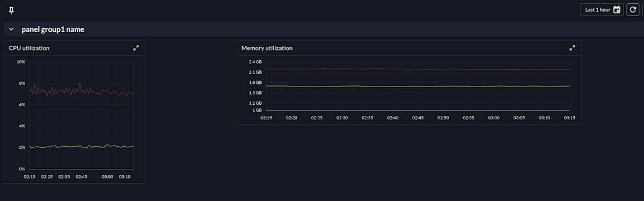Image resolution: width=644 pixels, height=201 pixels.
Task: Click the CPU utilization panel title
Action: (x=29, y=48)
